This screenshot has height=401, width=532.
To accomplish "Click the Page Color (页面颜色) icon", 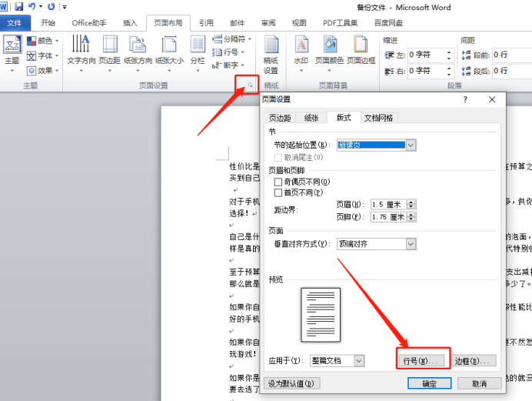I will click(330, 44).
